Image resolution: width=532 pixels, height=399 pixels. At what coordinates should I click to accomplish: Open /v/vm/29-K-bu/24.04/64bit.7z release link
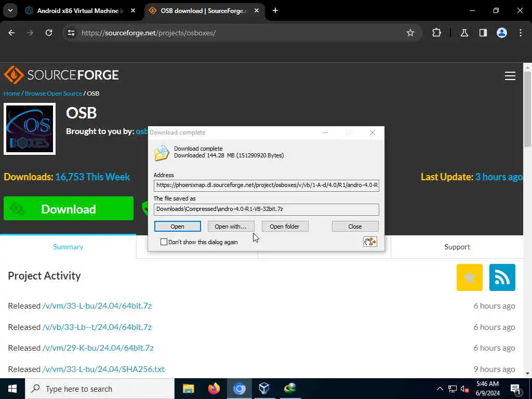pos(98,348)
